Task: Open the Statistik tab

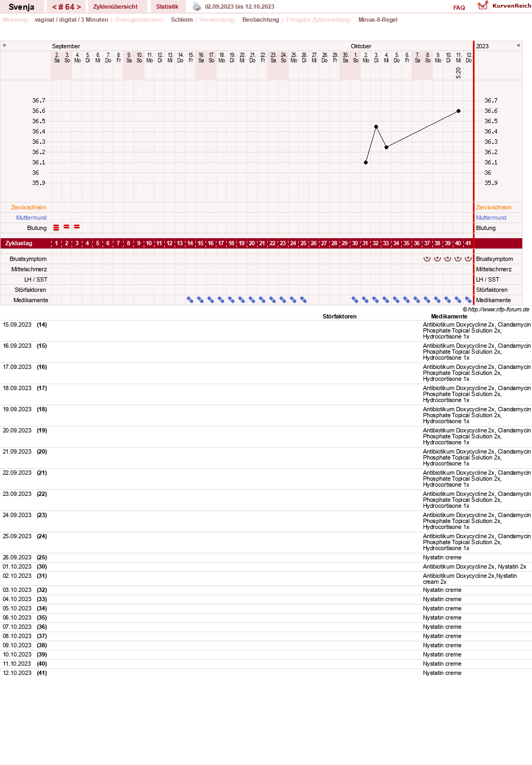Action: pyautogui.click(x=167, y=7)
